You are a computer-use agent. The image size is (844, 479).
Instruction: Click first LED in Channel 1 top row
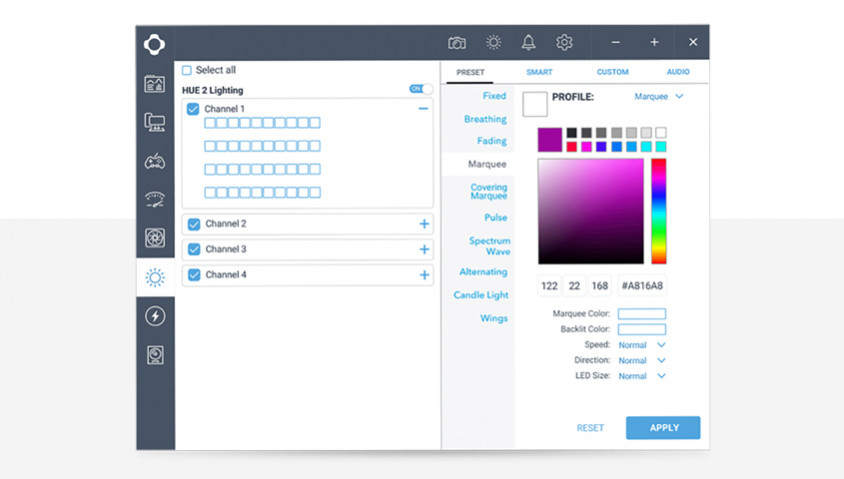(x=210, y=123)
